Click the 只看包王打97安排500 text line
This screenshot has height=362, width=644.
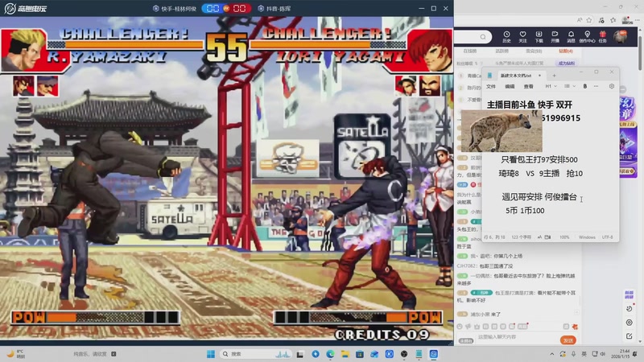539,159
